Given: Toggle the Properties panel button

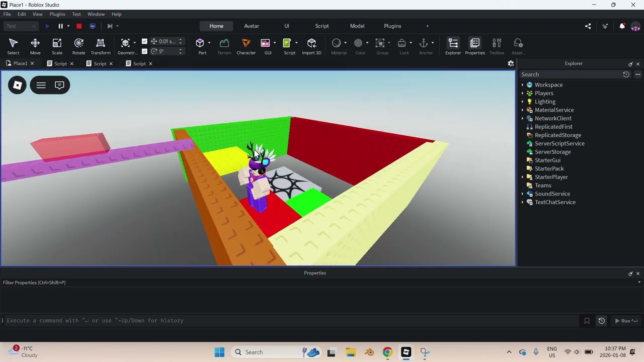Looking at the screenshot, I should (x=475, y=46).
